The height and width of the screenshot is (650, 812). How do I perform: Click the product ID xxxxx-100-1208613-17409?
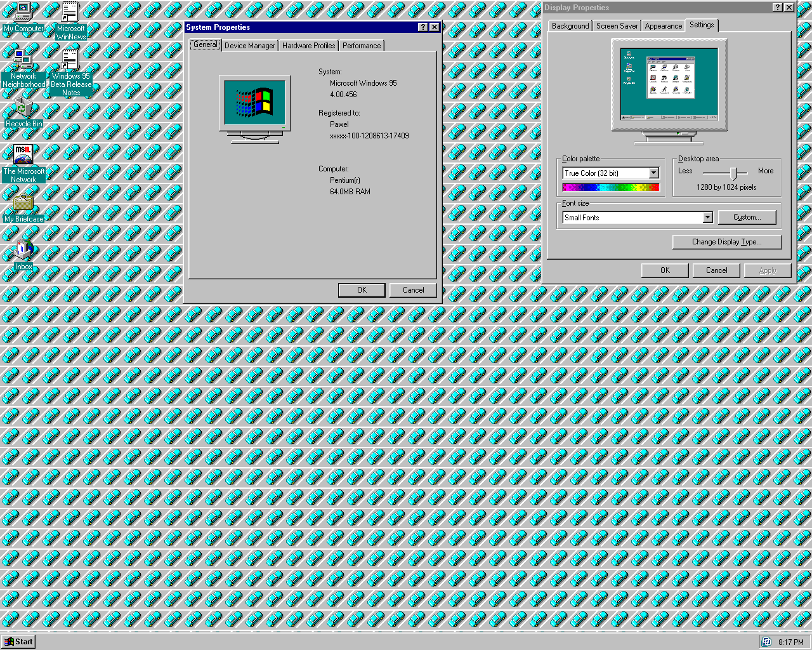(369, 136)
